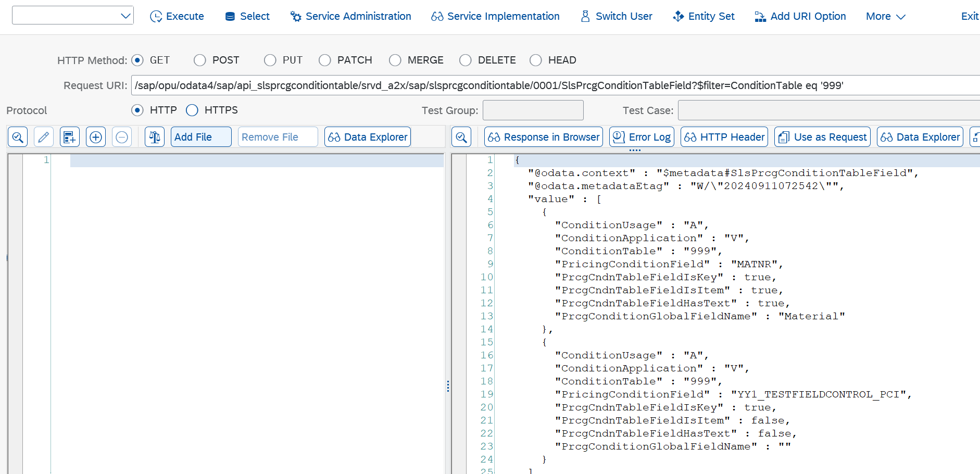Click the Add File button

point(201,137)
